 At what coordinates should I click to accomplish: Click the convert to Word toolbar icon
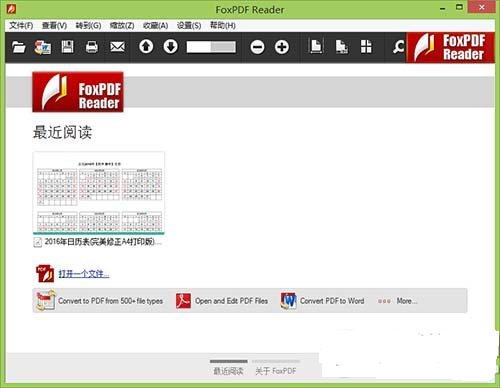[43, 47]
